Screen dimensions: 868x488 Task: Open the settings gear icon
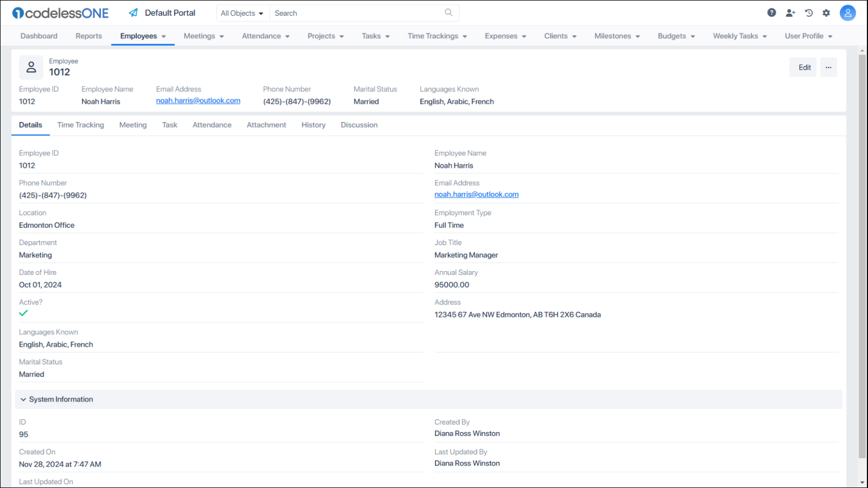(826, 12)
